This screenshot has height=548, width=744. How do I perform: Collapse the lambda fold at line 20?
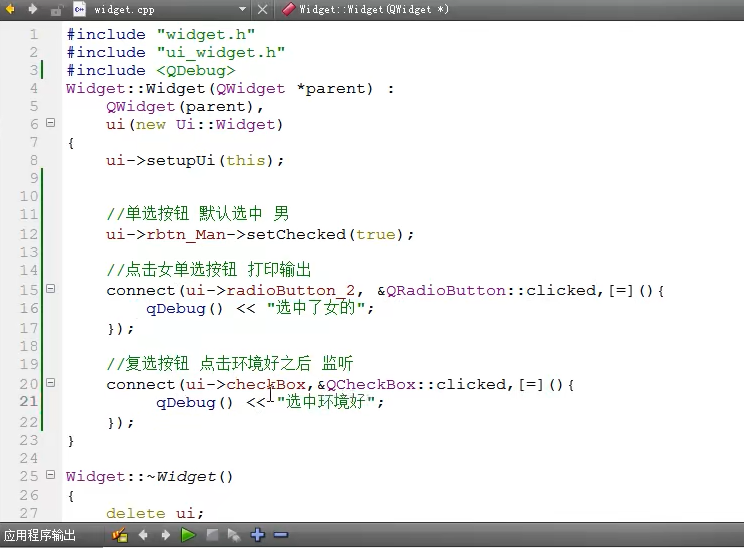tap(50, 382)
